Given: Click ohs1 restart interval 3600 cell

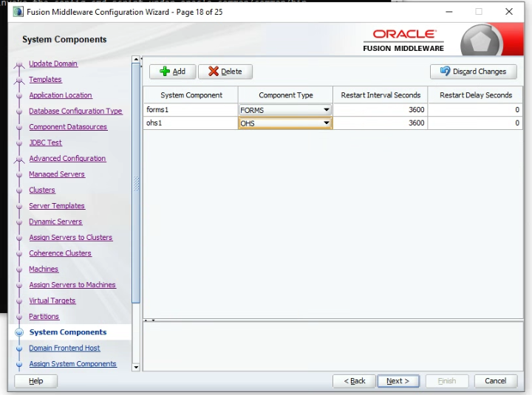Looking at the screenshot, I should [381, 123].
